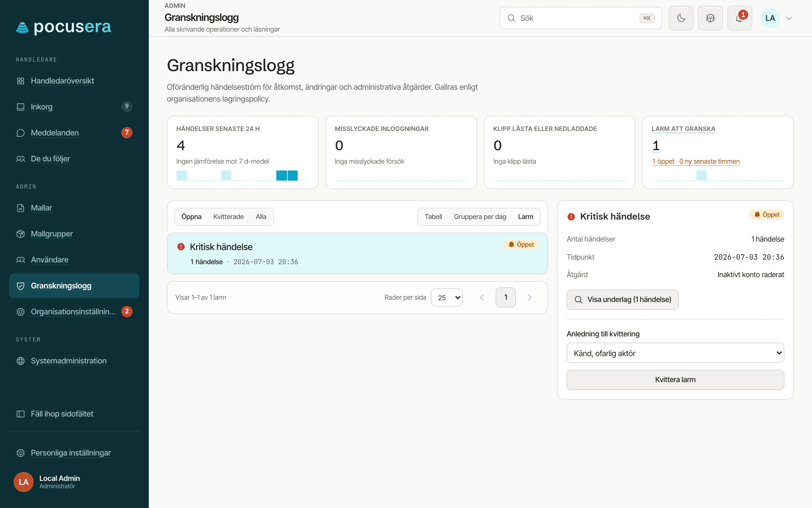
Task: Switch to Gruppera per dag view
Action: point(480,217)
